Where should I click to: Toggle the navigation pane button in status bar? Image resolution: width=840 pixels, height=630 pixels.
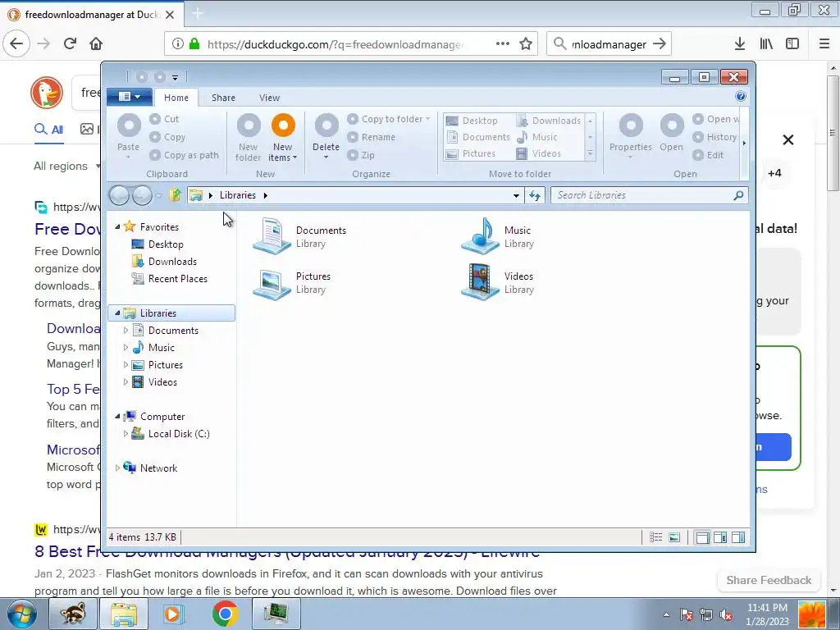(702, 537)
